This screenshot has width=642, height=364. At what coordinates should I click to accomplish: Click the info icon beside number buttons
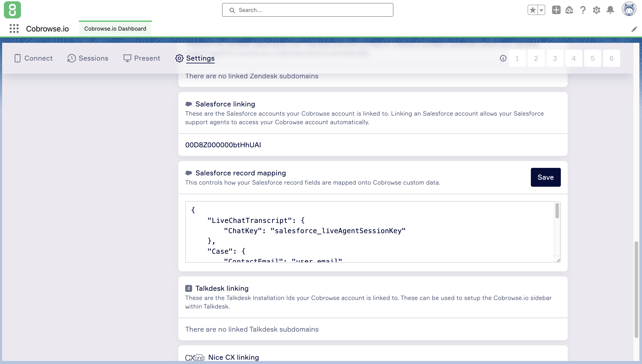click(x=503, y=58)
